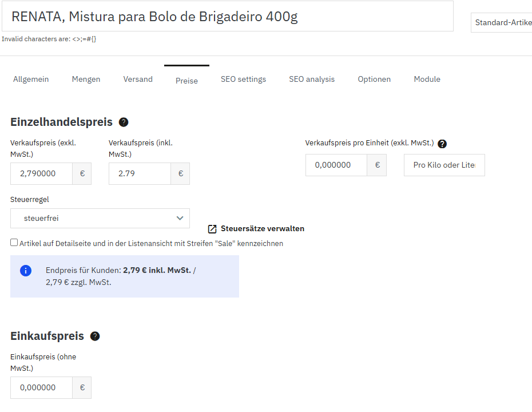The width and height of the screenshot is (532, 412).
Task: Switch to the Allgemein tab
Action: [x=31, y=80]
